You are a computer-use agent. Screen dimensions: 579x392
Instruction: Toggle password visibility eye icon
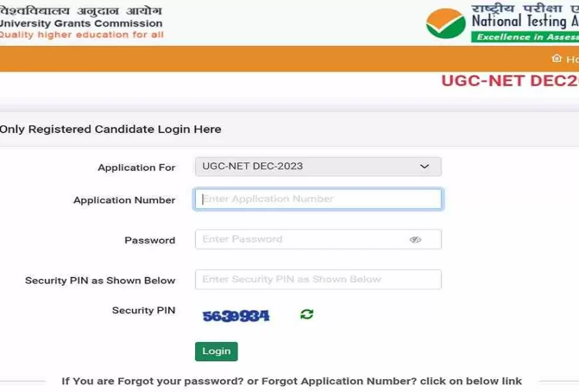click(x=415, y=240)
